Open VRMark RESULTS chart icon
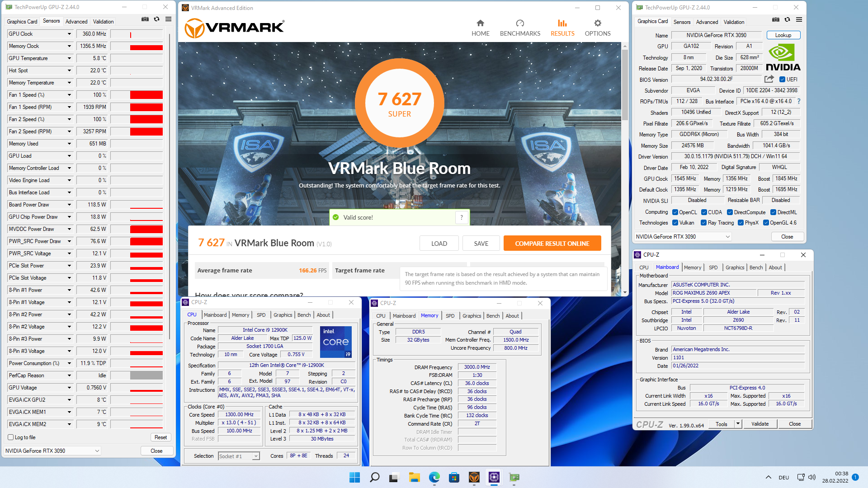This screenshot has width=868, height=488. (x=562, y=23)
